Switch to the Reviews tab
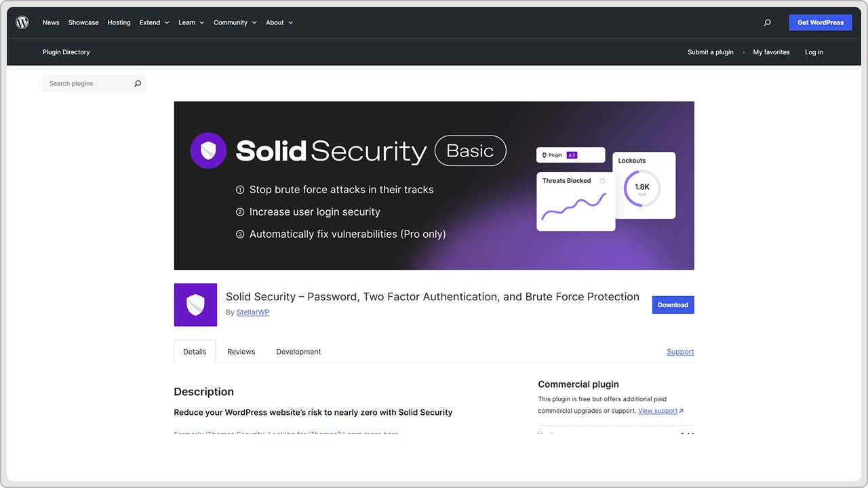Image resolution: width=868 pixels, height=488 pixels. coord(241,351)
